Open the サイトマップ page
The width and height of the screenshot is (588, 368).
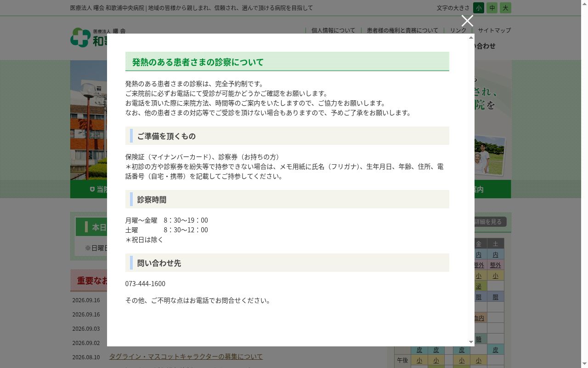coord(494,30)
